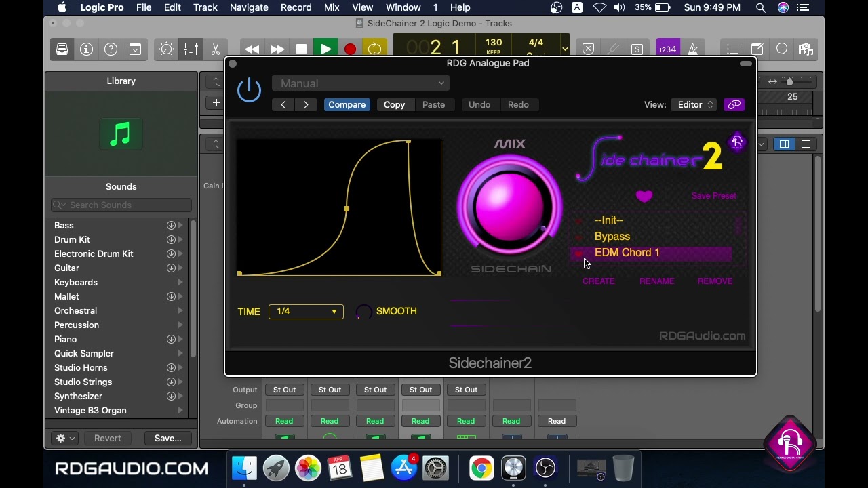Screen dimensions: 868x488
Task: Start recording with red Record button
Action: click(350, 49)
